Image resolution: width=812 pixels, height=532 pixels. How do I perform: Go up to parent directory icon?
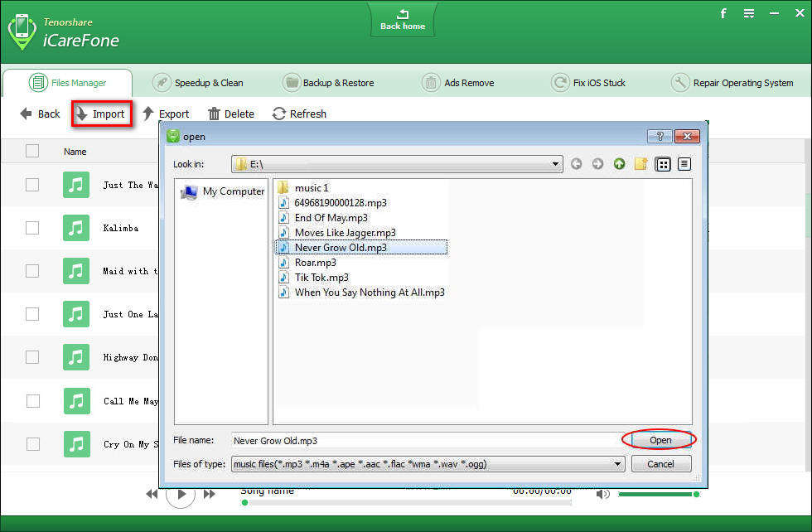[619, 164]
